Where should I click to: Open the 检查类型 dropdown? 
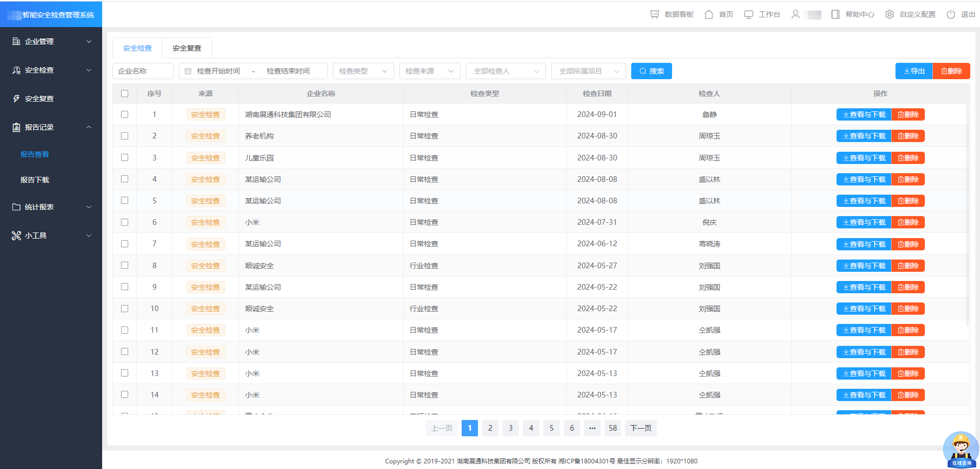pos(363,71)
